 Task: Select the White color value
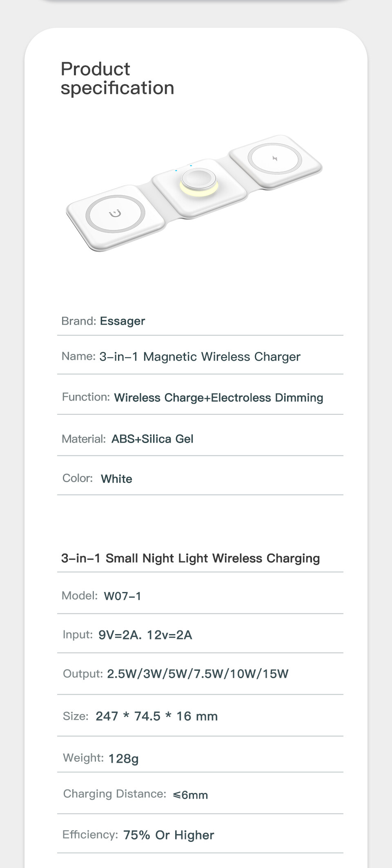click(x=116, y=479)
